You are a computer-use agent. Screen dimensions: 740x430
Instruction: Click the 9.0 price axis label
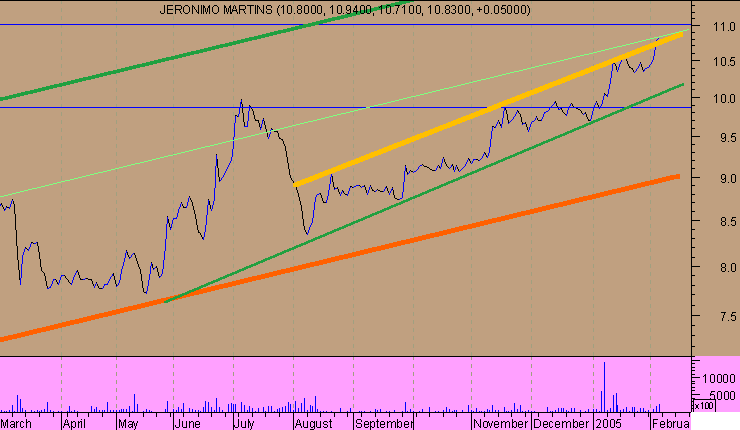[x=728, y=179]
